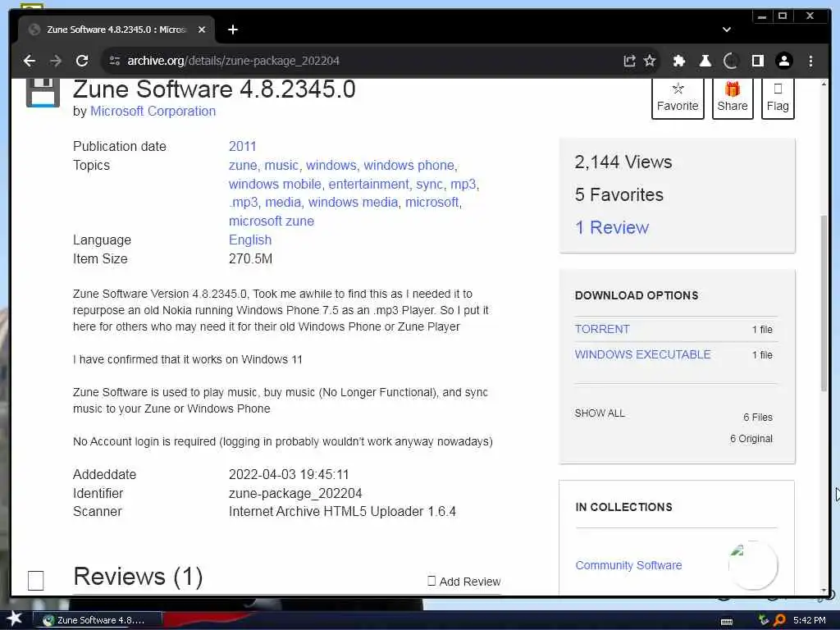Click the floppy disk software icon
This screenshot has width=840, height=630.
[43, 92]
